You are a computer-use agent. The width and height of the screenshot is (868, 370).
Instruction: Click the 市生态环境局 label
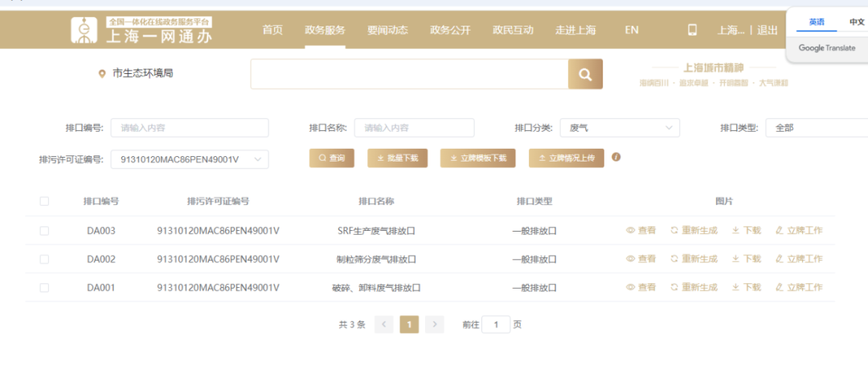pos(143,73)
